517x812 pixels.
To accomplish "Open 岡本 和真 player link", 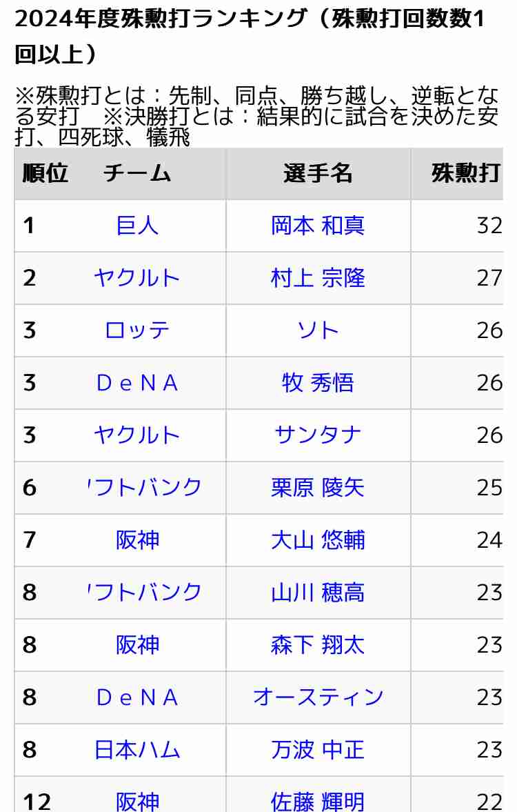I will click(318, 226).
